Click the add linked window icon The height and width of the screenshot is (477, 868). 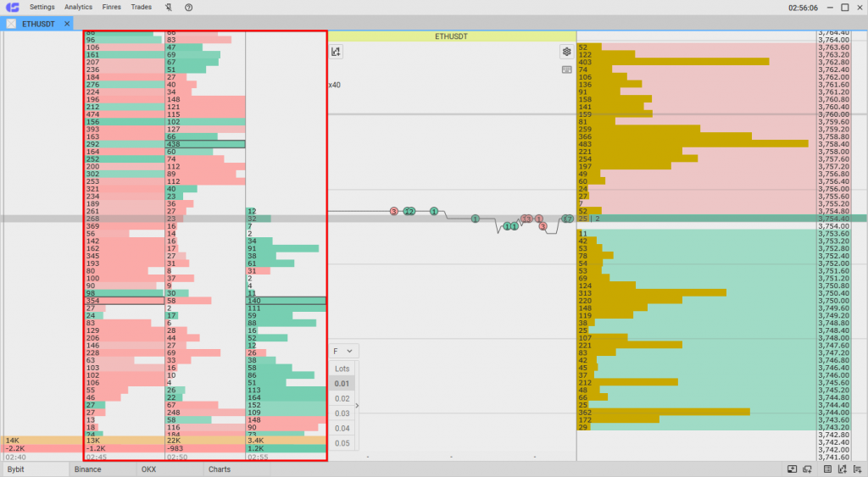pos(807,469)
